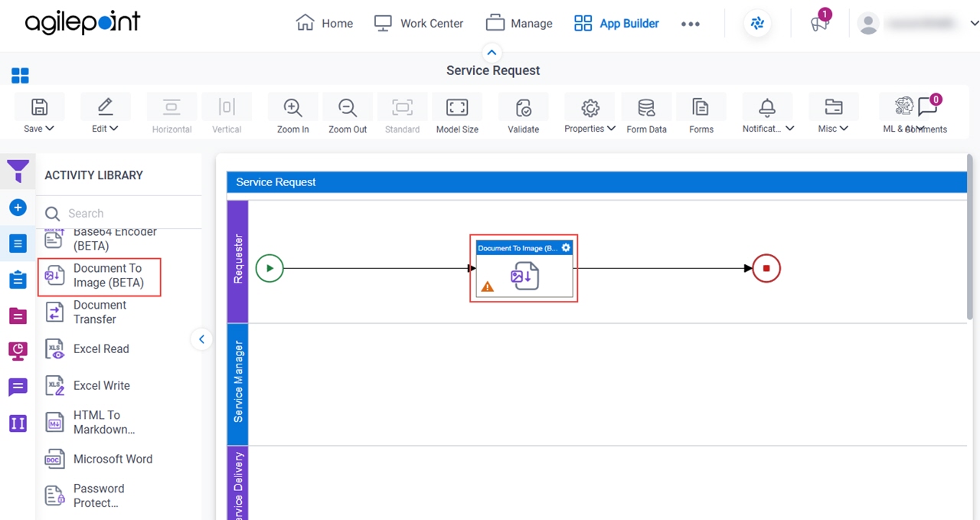980x520 pixels.
Task: Select the Document To Image activity shape
Action: coord(524,269)
